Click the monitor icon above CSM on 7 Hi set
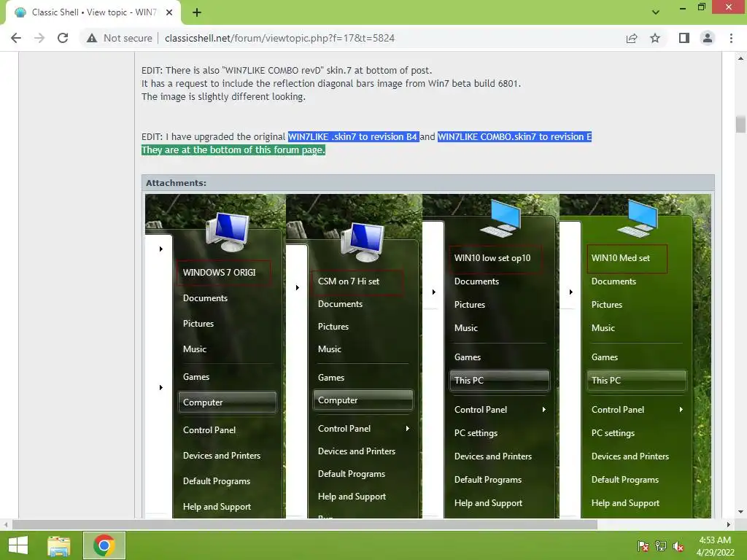This screenshot has width=747, height=560. click(362, 241)
